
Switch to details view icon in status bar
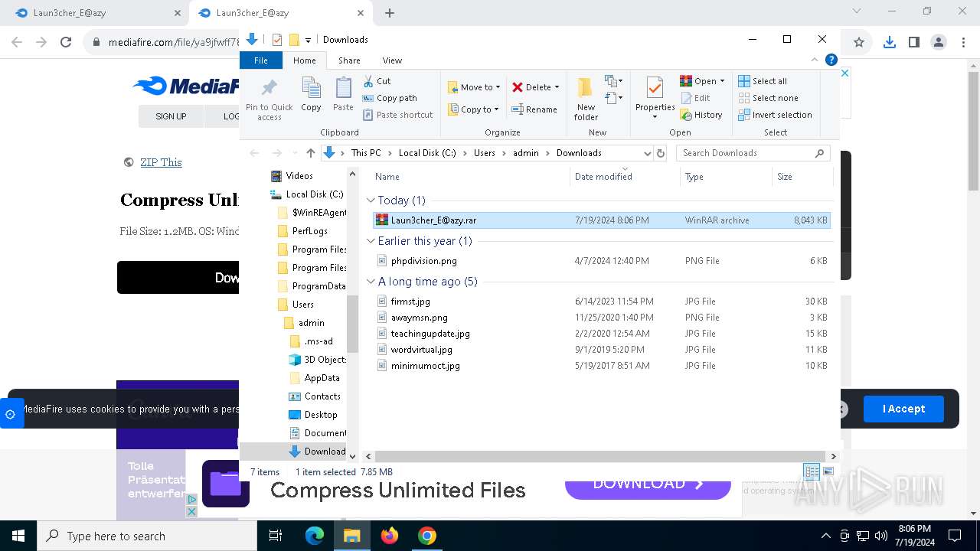point(811,472)
